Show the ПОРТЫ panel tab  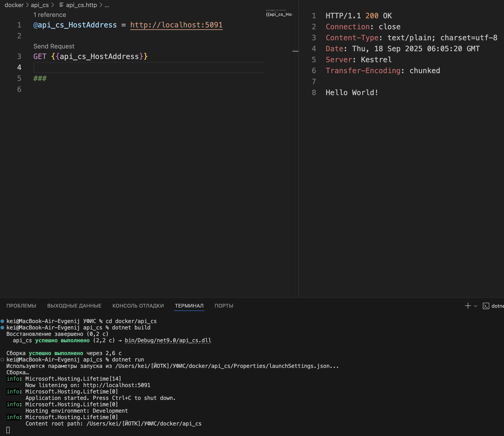coord(224,306)
